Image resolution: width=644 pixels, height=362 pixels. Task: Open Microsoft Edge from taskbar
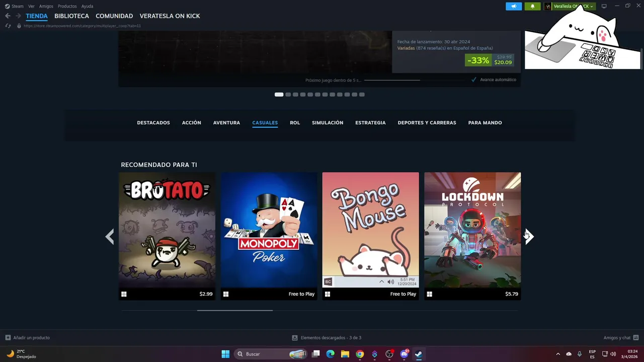[330, 354]
